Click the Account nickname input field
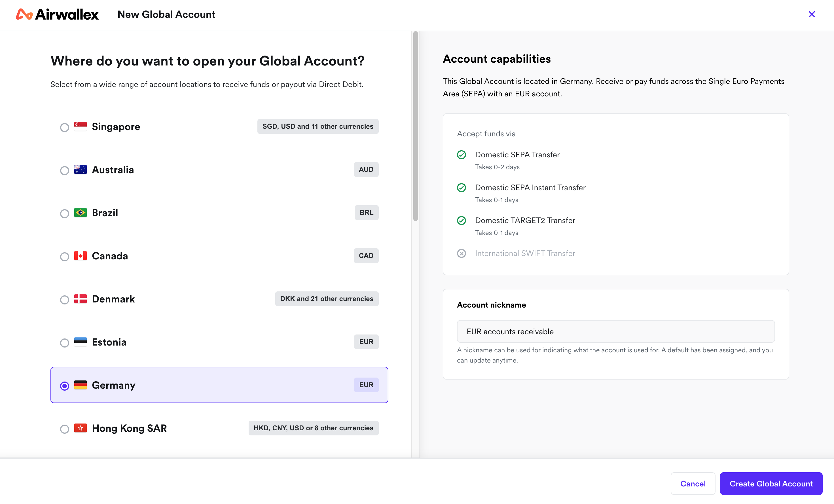Viewport: 834px width, 504px height. tap(616, 331)
